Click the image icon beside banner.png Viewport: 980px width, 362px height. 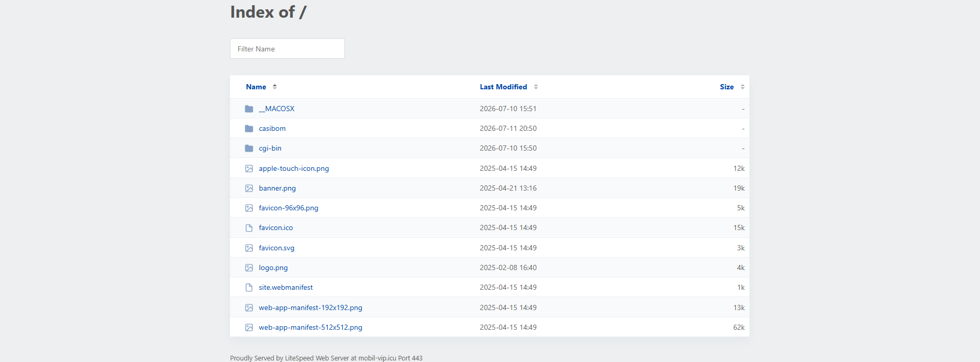(249, 188)
